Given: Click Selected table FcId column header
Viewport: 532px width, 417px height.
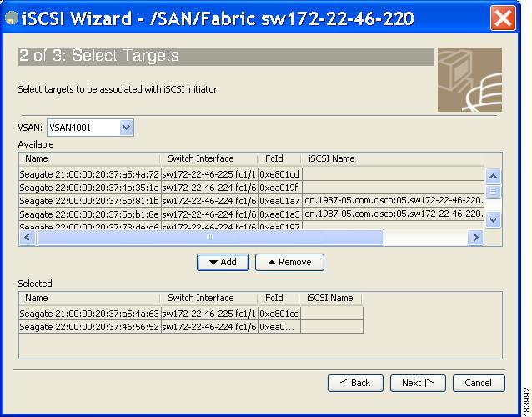Looking at the screenshot, I should (x=279, y=298).
